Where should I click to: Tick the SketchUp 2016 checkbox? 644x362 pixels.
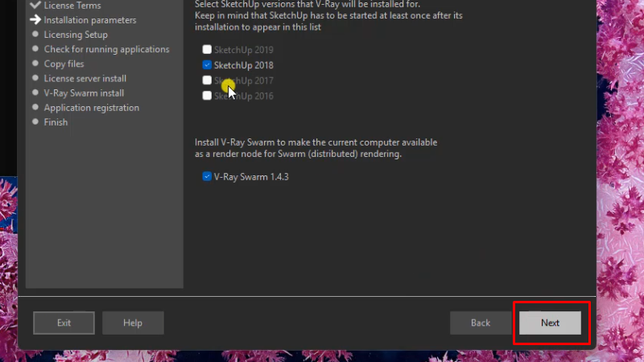point(207,96)
